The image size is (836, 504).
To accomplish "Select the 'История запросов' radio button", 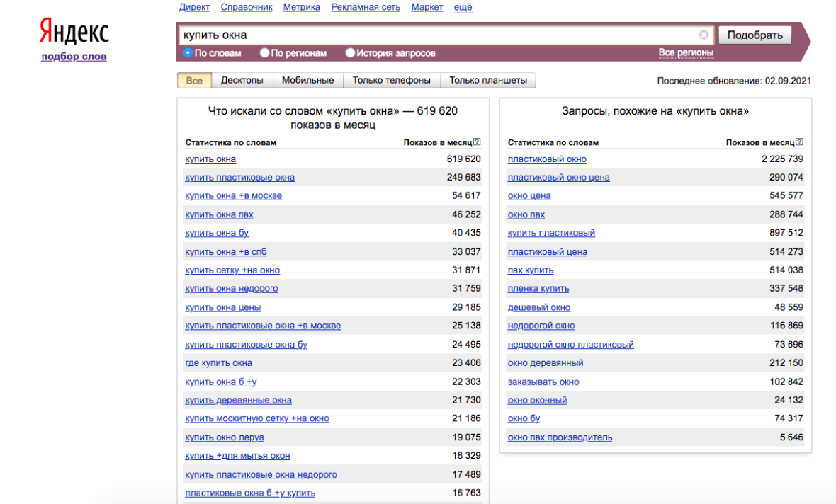I will [350, 53].
